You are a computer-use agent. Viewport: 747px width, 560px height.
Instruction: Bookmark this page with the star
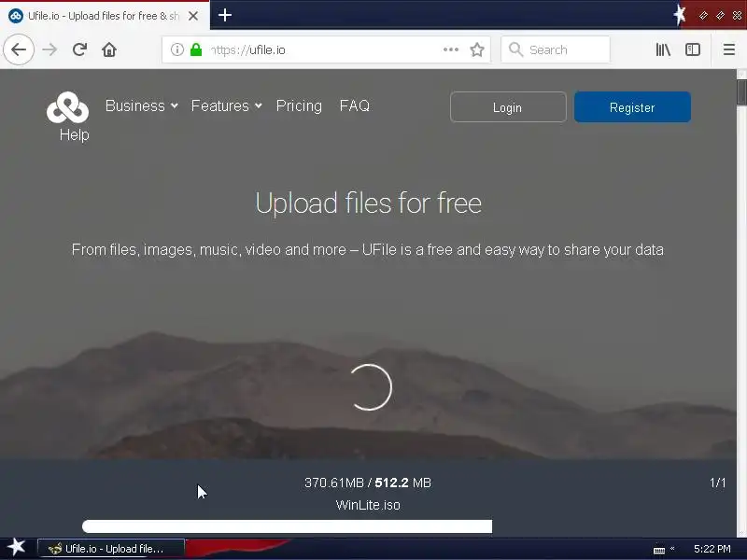[x=477, y=49]
